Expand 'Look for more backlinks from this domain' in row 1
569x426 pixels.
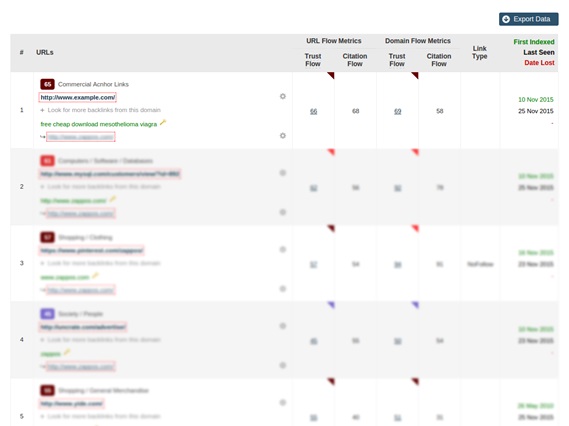pyautogui.click(x=101, y=110)
